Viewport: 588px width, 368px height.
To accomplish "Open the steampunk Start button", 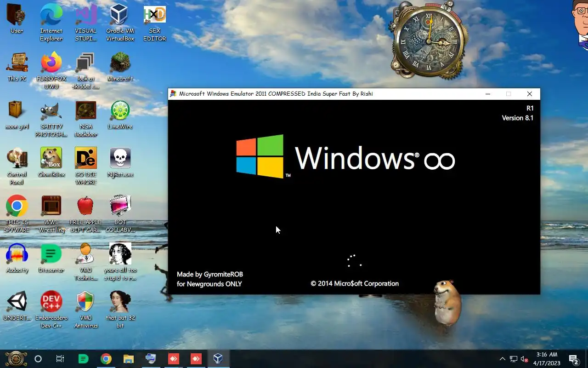I will tap(16, 359).
